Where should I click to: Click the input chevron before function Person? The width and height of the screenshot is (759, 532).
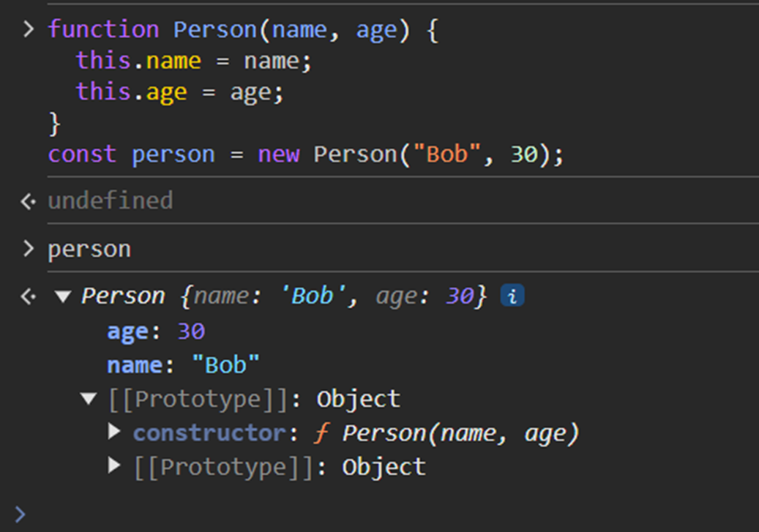pos(28,30)
